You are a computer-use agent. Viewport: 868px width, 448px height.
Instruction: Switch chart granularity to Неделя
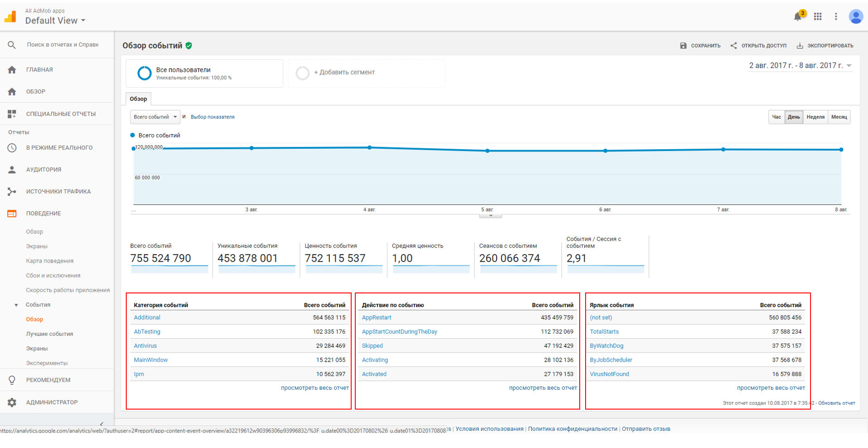coord(816,117)
